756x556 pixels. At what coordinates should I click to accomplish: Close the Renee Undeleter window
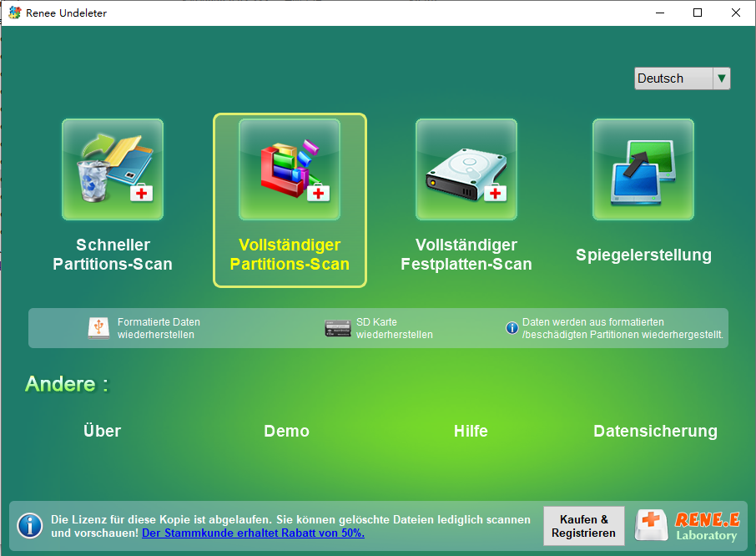click(x=735, y=13)
